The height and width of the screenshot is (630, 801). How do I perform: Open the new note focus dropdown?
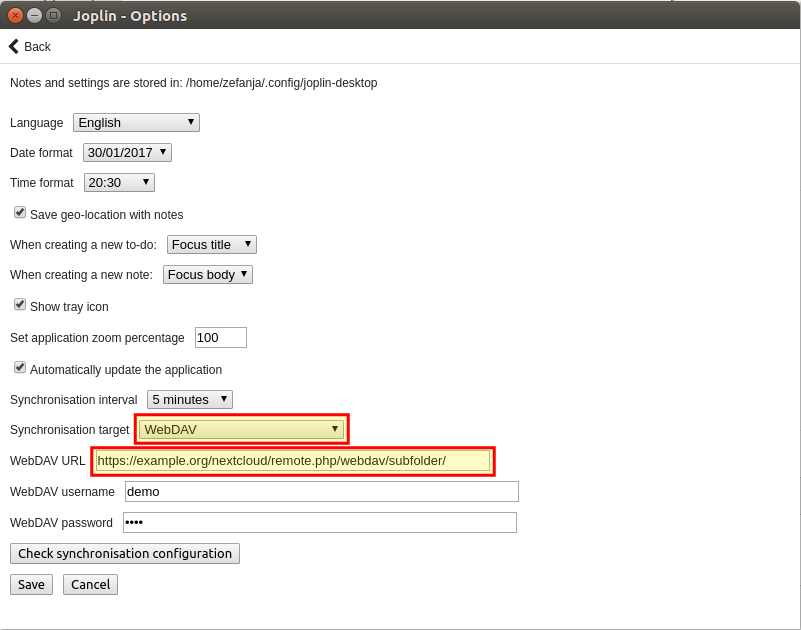pos(207,275)
